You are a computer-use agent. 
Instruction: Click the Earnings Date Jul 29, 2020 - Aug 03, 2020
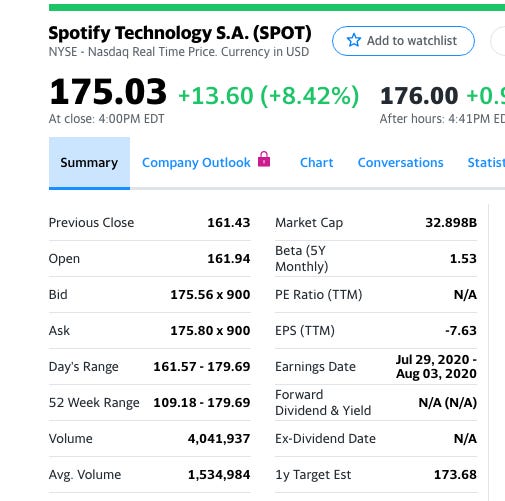pos(436,367)
